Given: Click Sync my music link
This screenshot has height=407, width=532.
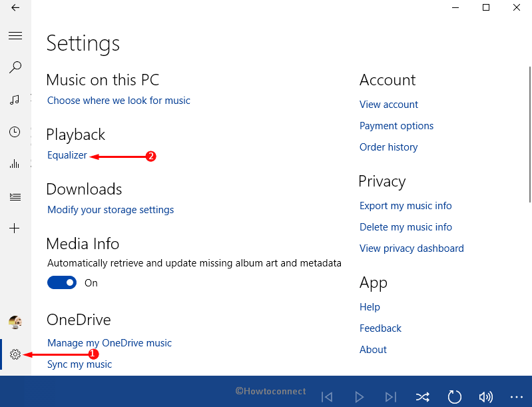Looking at the screenshot, I should (x=79, y=364).
